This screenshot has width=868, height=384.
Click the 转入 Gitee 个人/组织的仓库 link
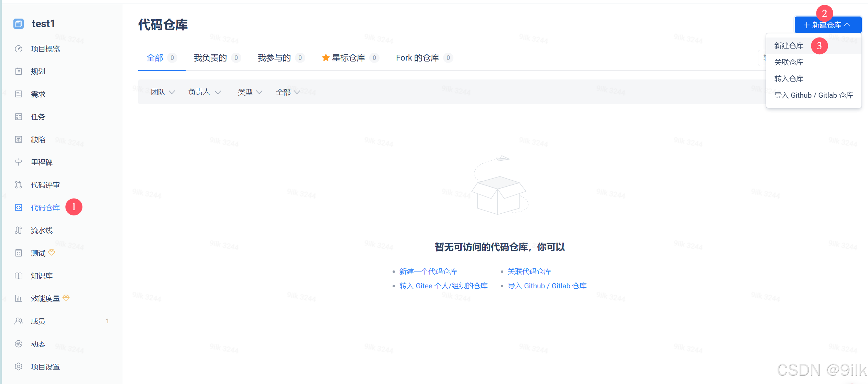click(443, 286)
